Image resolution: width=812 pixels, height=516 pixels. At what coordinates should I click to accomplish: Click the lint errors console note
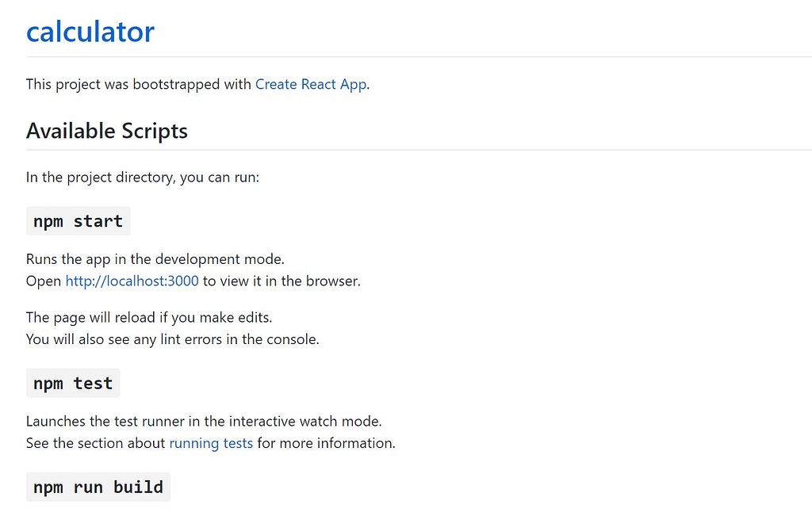[x=172, y=338]
